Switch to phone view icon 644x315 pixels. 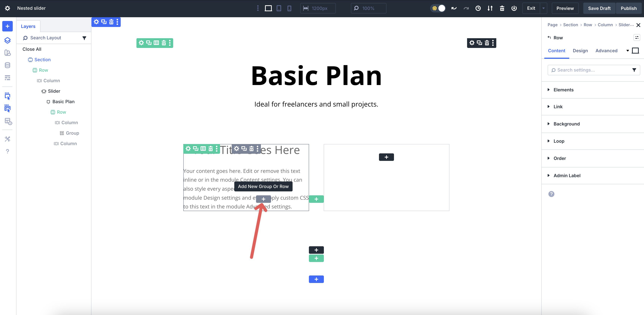[289, 8]
